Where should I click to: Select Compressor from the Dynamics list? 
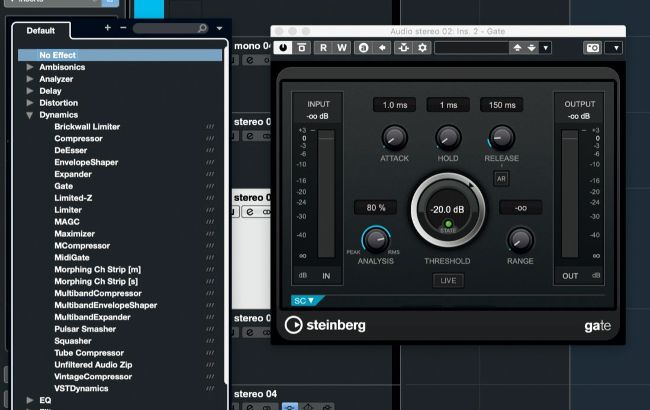pos(78,138)
